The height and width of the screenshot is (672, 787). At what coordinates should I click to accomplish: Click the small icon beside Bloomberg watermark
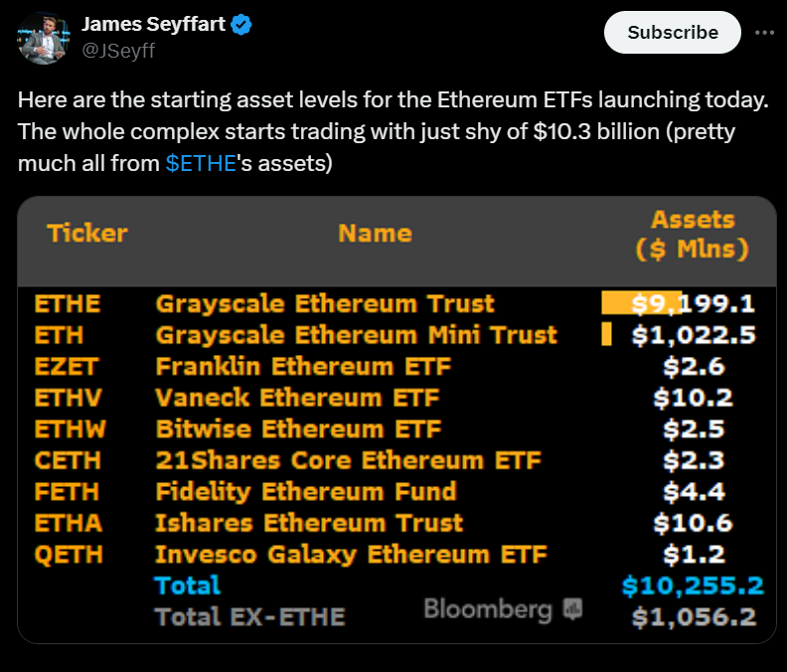(572, 608)
